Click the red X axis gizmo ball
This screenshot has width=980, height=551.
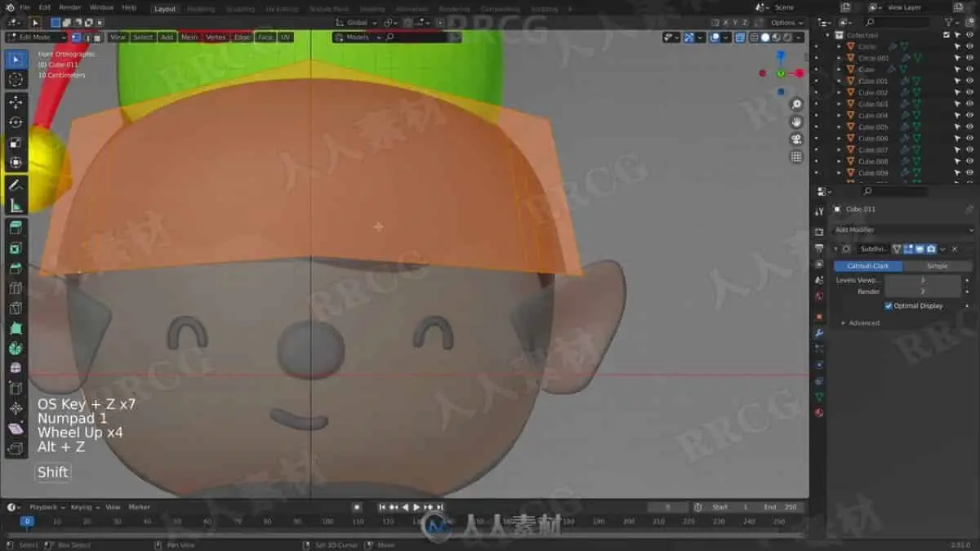800,73
